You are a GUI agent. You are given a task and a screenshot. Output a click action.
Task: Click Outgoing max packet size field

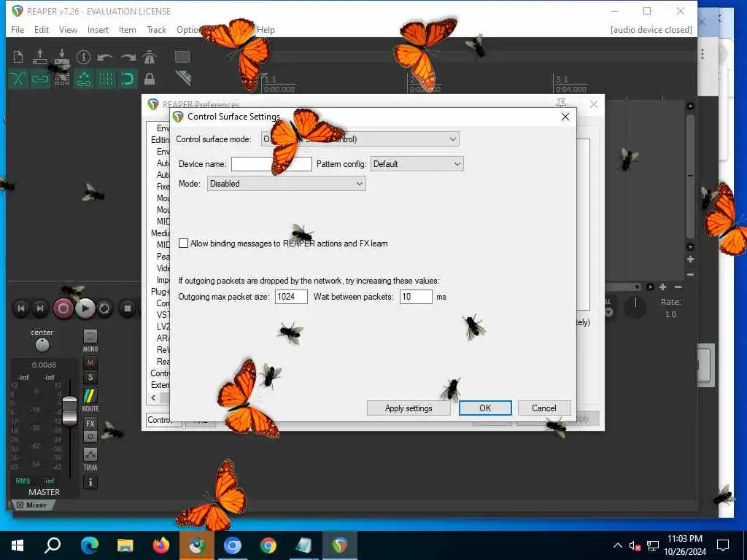point(291,297)
